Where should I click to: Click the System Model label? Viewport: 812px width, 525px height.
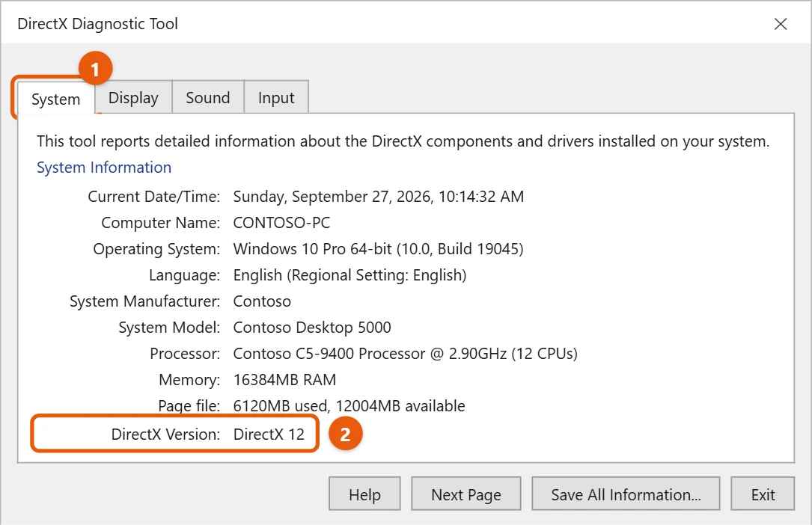point(169,328)
